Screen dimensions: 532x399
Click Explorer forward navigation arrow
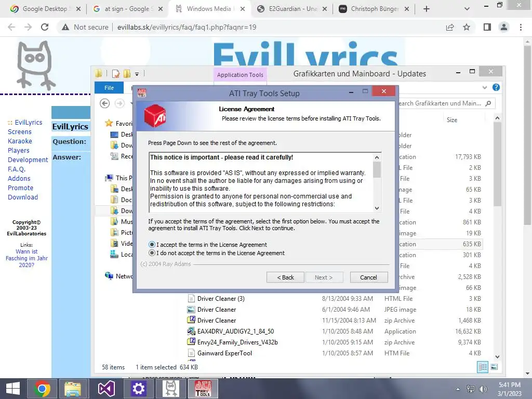tap(119, 103)
